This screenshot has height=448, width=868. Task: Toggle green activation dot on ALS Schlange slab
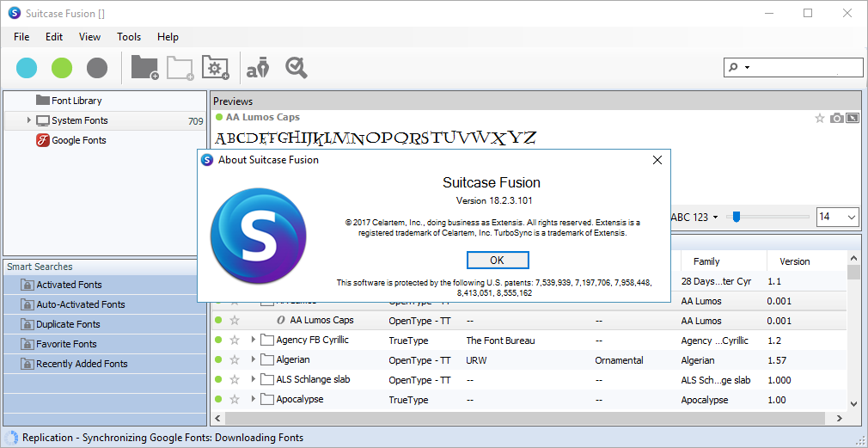point(218,380)
